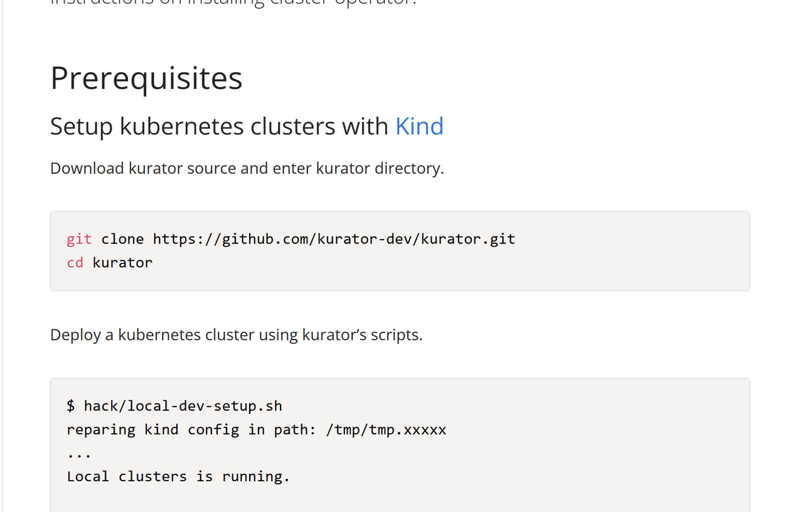Click "Setup kubernetes clusters with" heading text

[219, 126]
